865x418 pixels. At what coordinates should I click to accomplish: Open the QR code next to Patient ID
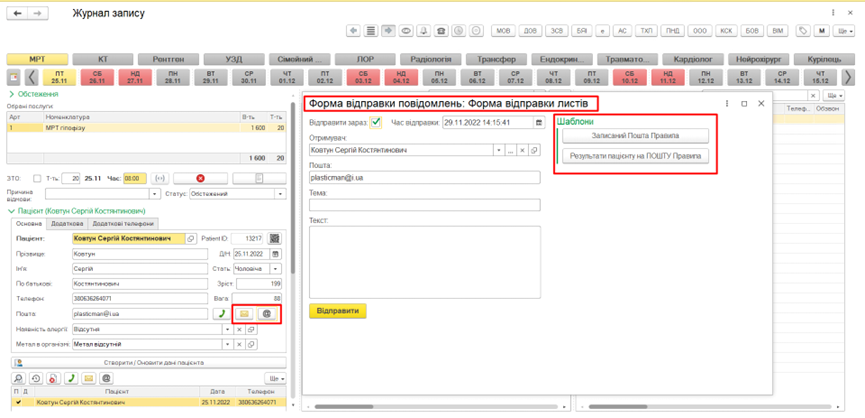(275, 239)
